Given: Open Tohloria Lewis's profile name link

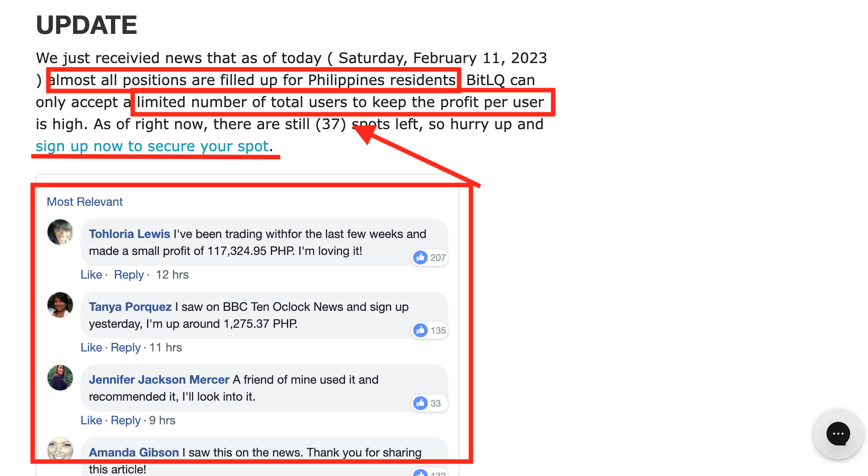Looking at the screenshot, I should 129,233.
